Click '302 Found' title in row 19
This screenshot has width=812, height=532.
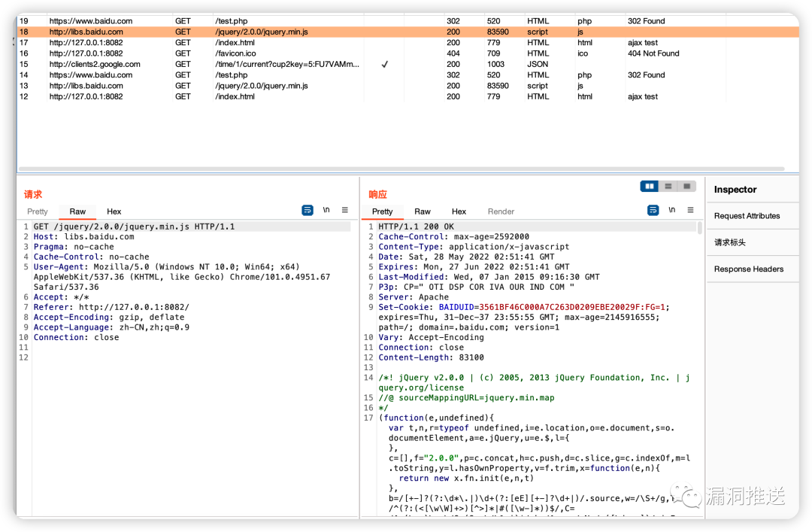coord(646,21)
